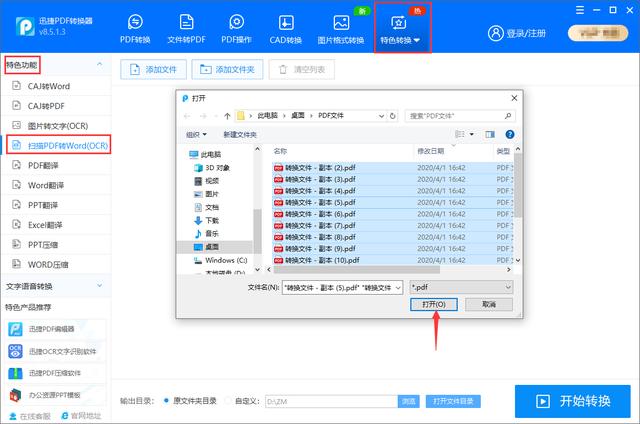640x424 pixels.
Task: Select the 自定义 radio button
Action: [229, 401]
